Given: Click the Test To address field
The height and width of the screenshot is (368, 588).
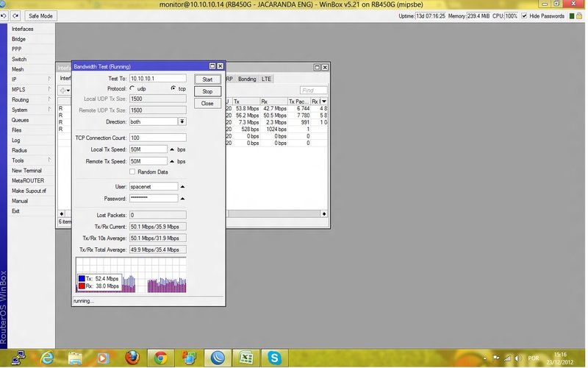Looking at the screenshot, I should (x=157, y=78).
